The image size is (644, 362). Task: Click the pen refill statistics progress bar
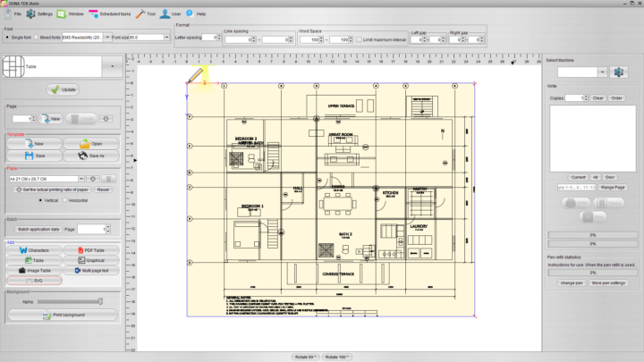click(x=593, y=273)
